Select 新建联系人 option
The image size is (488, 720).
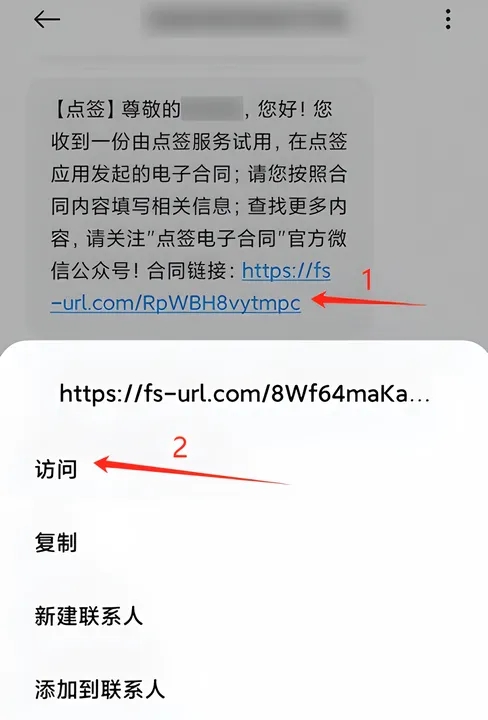click(89, 616)
